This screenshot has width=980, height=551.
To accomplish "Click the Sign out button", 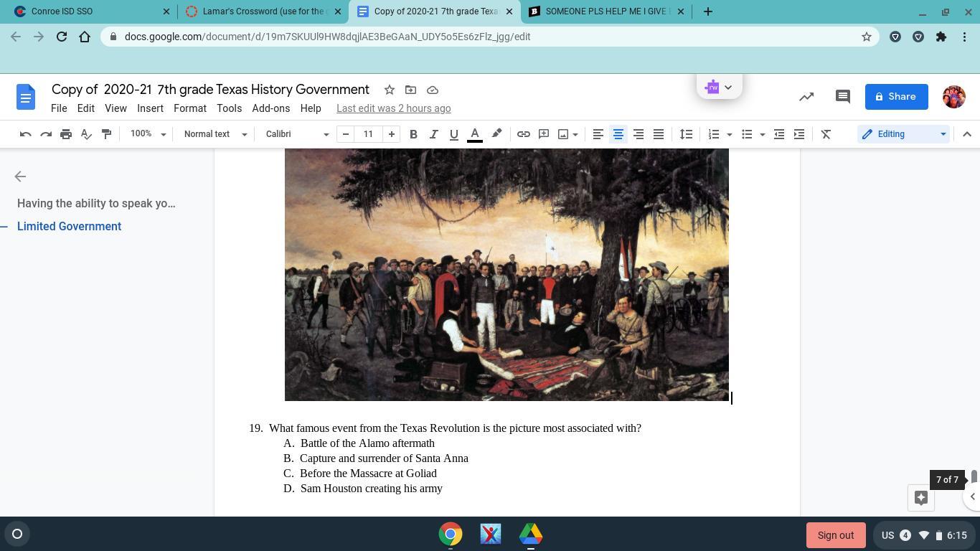I will click(836, 535).
